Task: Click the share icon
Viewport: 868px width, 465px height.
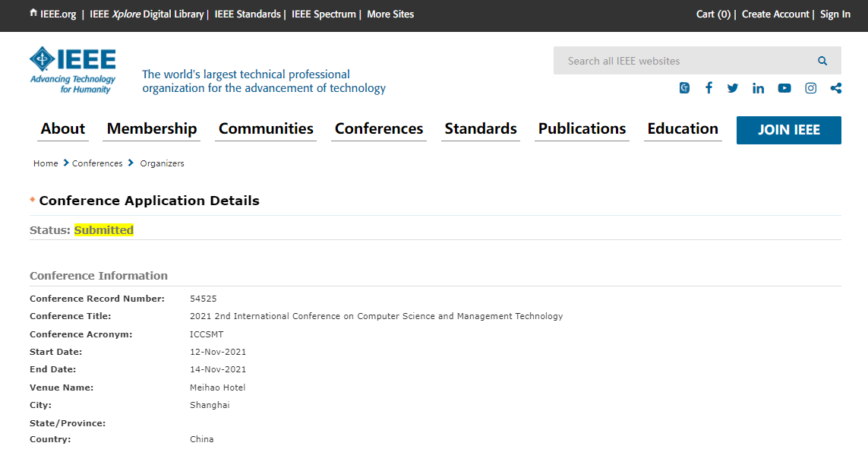Action: coord(836,88)
